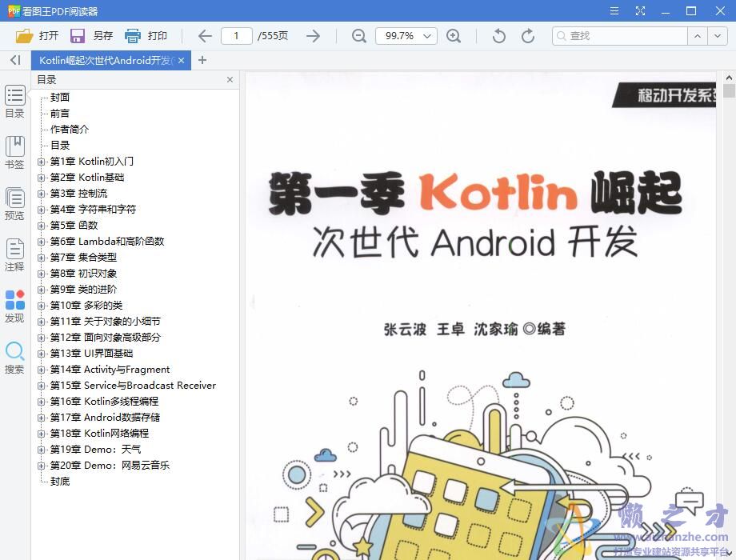Select 第15章 Service与Broadcast Receiver
The height and width of the screenshot is (560, 736).
[134, 386]
